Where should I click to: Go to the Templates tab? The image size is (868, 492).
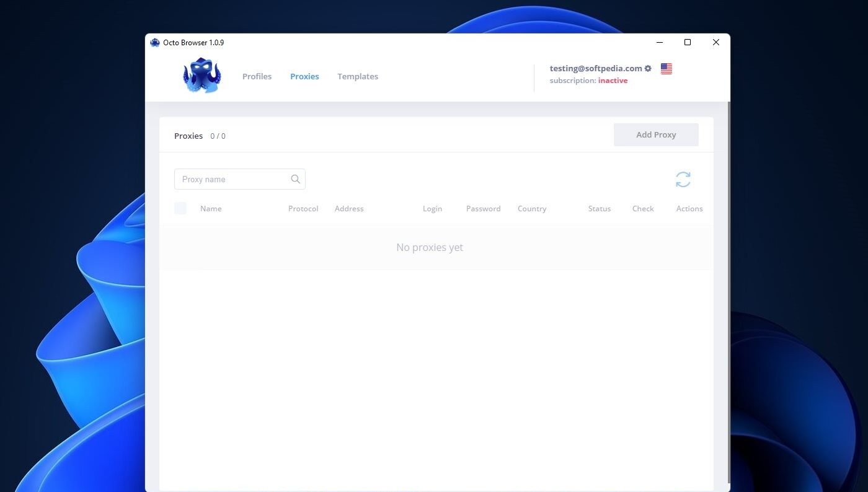358,77
